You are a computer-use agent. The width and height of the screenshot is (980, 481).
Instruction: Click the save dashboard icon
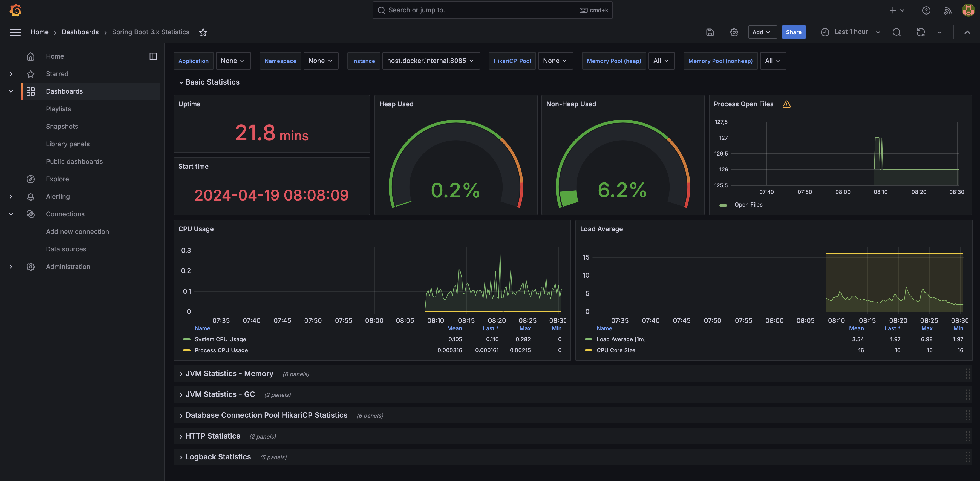point(710,32)
